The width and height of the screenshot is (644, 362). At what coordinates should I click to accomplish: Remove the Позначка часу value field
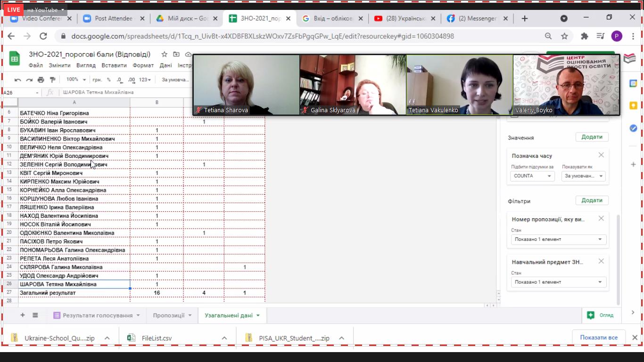click(601, 155)
